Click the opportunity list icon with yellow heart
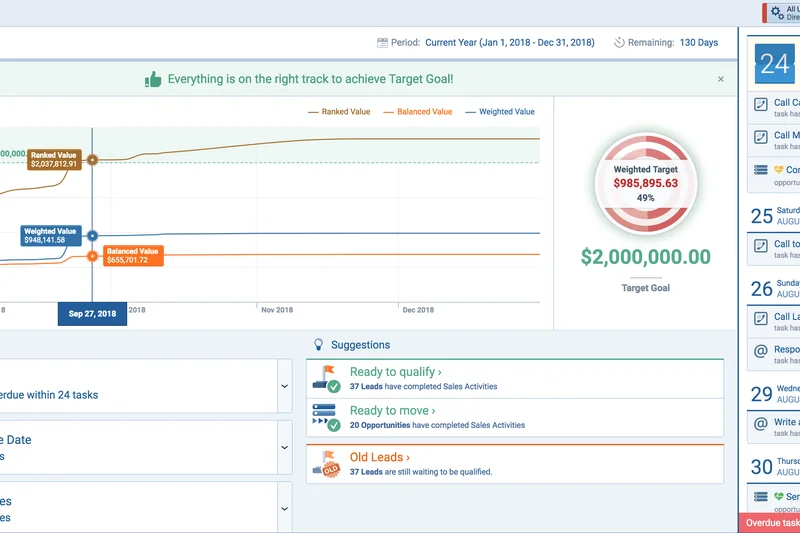The image size is (800, 533). pos(761,170)
